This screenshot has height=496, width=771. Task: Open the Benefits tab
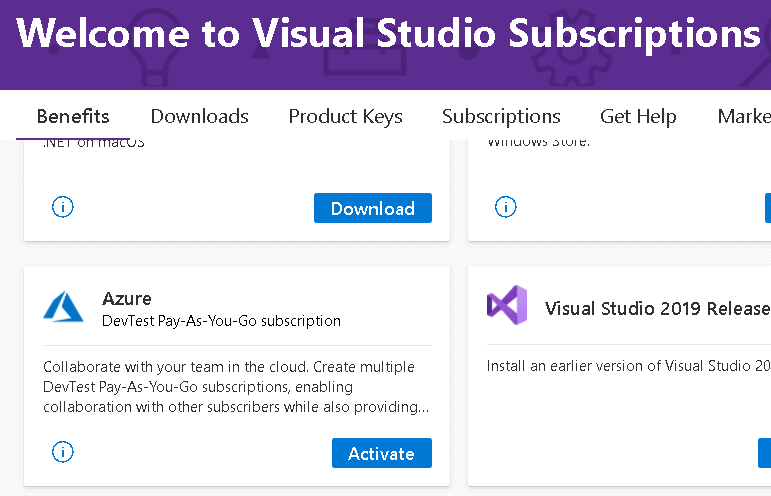73,117
